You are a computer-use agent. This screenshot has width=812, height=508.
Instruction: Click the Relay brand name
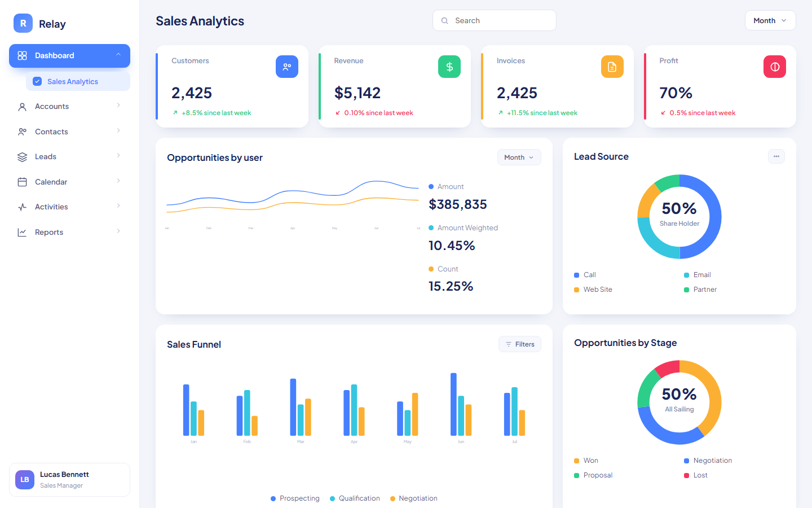pyautogui.click(x=52, y=24)
